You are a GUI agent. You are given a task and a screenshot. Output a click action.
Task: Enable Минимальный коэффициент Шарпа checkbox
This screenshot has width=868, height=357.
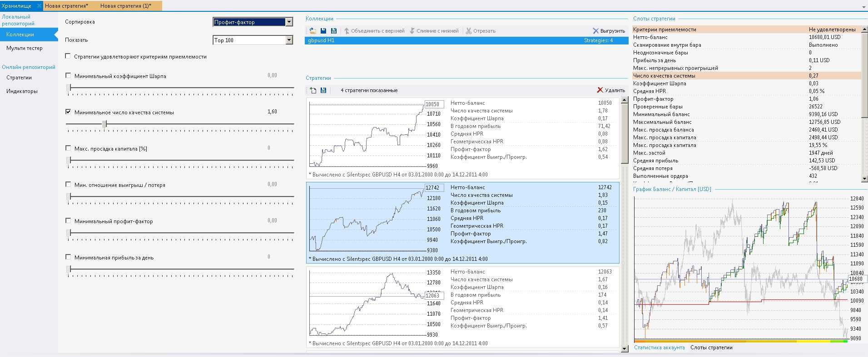(x=68, y=76)
